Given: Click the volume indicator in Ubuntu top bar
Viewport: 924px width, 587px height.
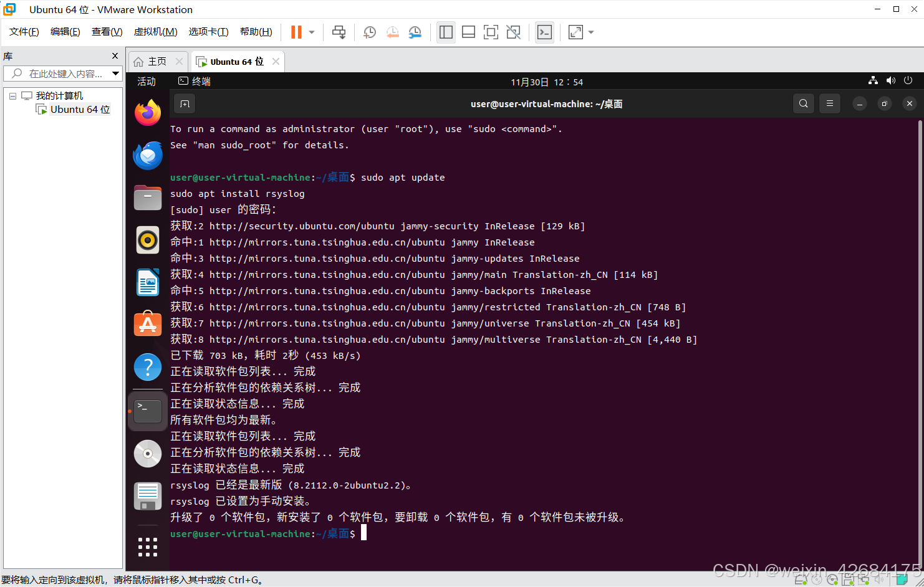Looking at the screenshot, I should [x=890, y=80].
